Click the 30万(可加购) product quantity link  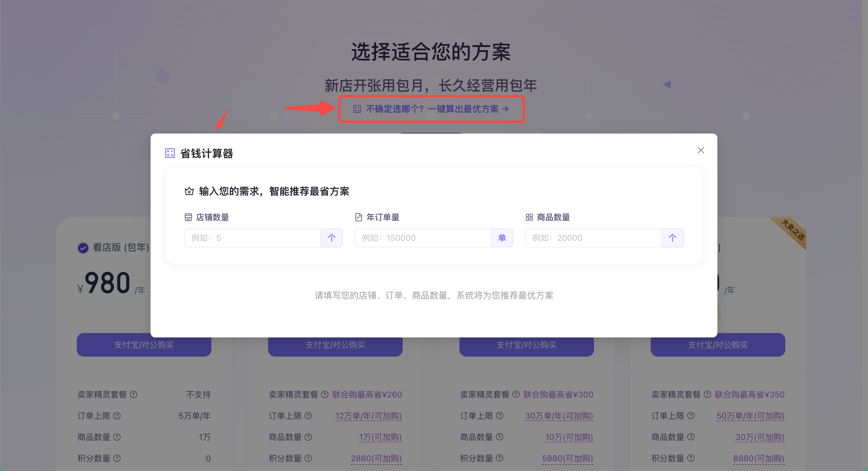point(760,437)
